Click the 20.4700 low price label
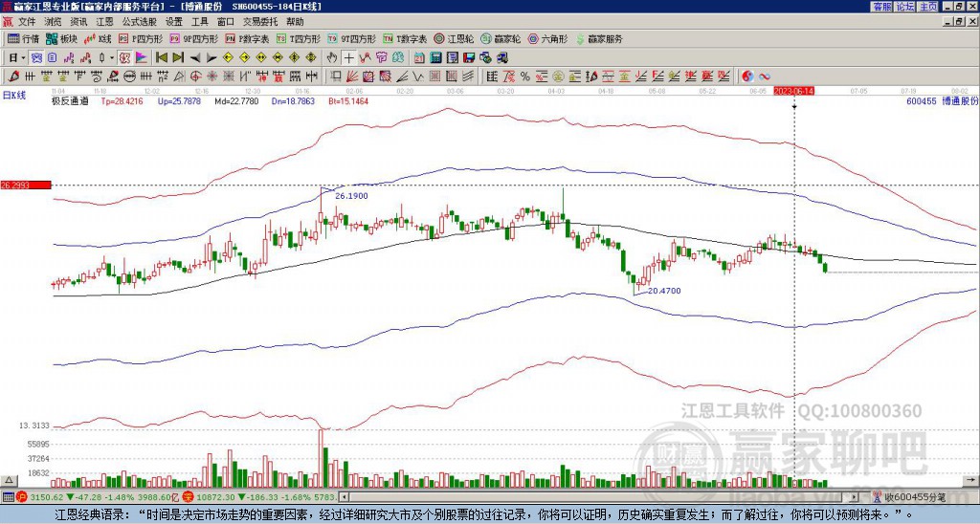This screenshot has height=524, width=980. coord(664,291)
